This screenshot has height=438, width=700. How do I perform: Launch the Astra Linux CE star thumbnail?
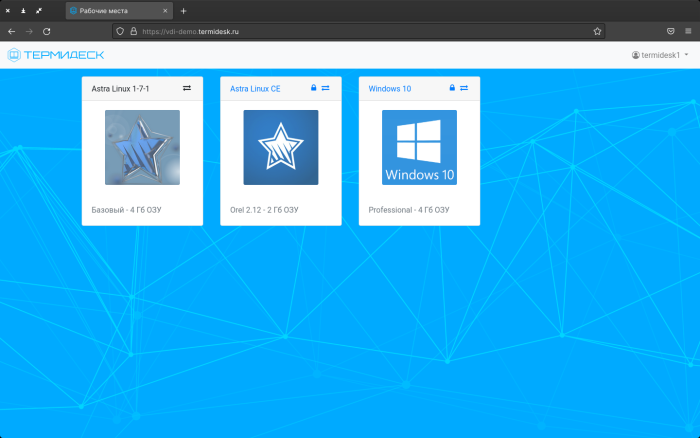point(281,147)
